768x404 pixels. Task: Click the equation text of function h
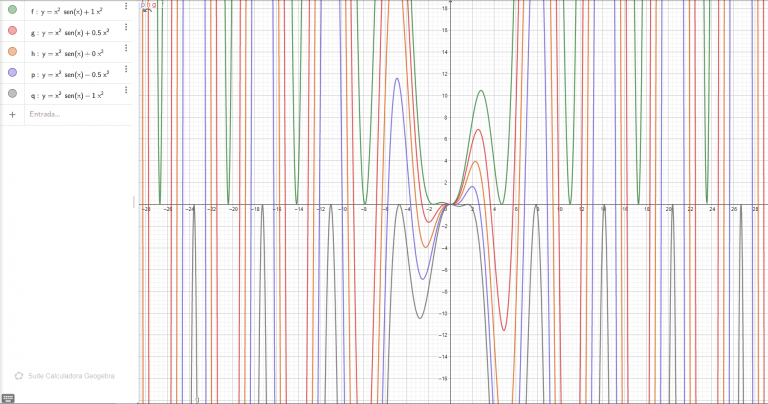point(69,53)
